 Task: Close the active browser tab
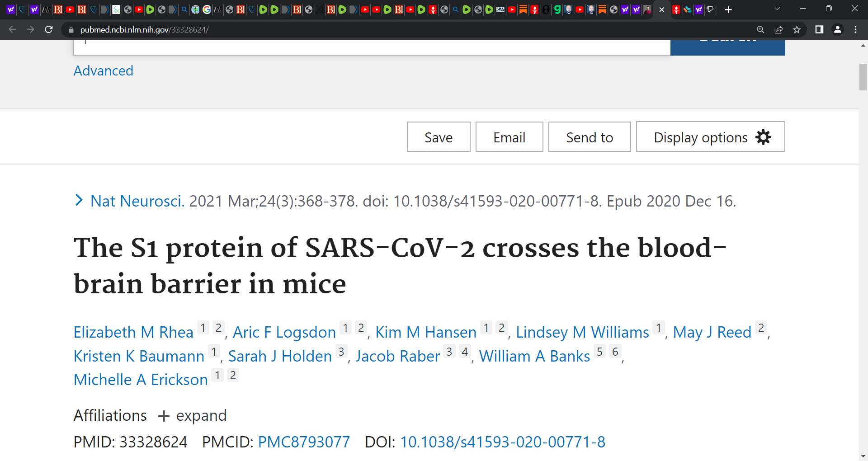661,9
